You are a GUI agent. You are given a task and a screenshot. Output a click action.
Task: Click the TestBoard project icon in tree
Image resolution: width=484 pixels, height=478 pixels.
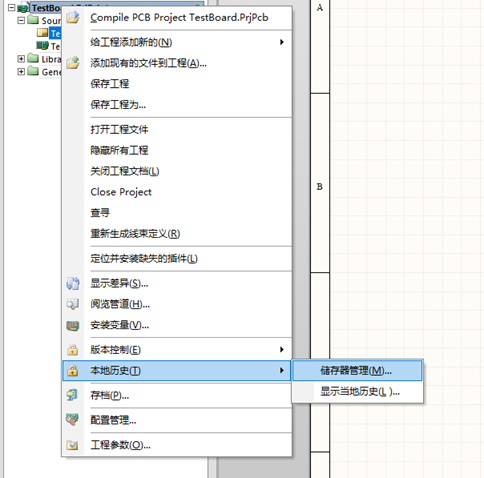click(x=23, y=8)
